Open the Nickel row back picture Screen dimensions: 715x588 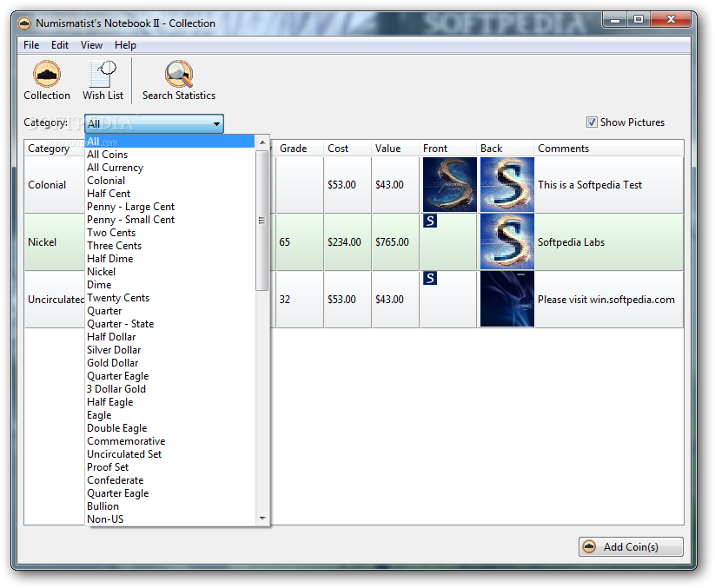(x=507, y=242)
